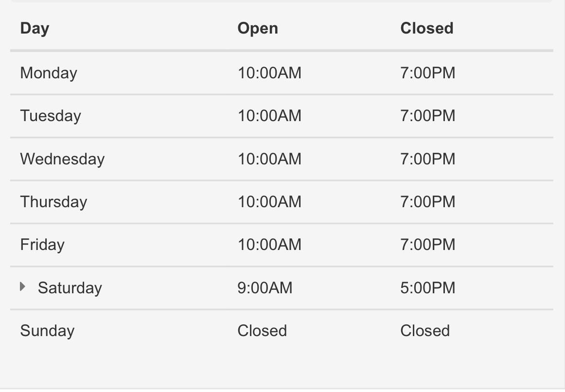The height and width of the screenshot is (392, 565).
Task: Click the Closed column header
Action: pos(426,28)
